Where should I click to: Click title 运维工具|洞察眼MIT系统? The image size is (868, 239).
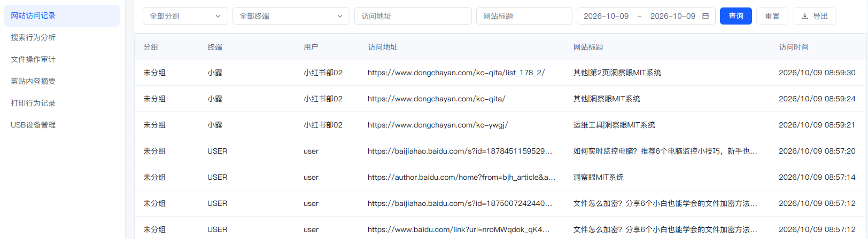coord(614,125)
